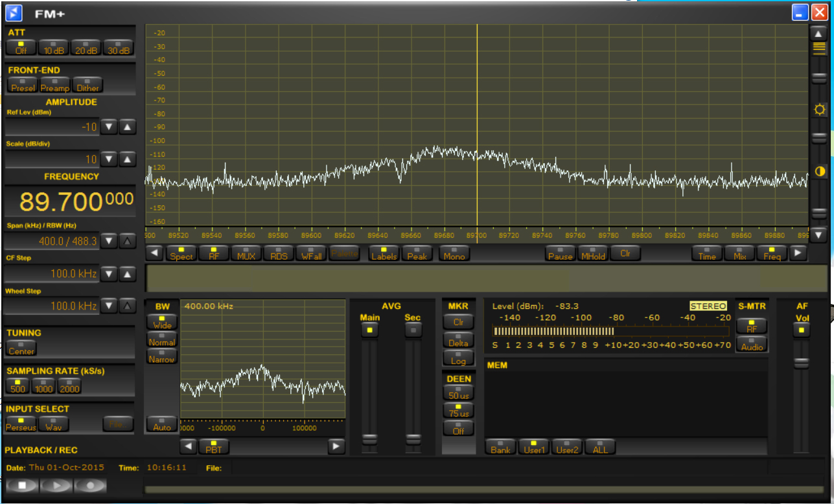The image size is (834, 504).
Task: Select the ALL memory tab
Action: pos(600,447)
